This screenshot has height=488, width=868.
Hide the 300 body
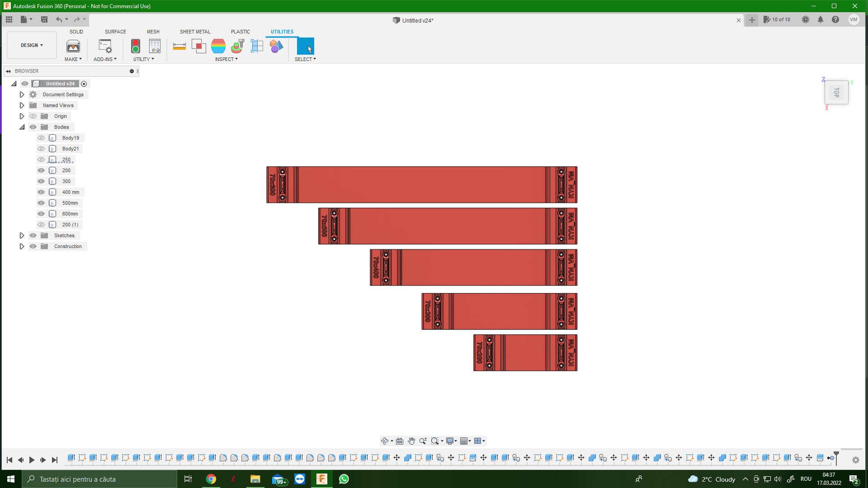point(41,181)
